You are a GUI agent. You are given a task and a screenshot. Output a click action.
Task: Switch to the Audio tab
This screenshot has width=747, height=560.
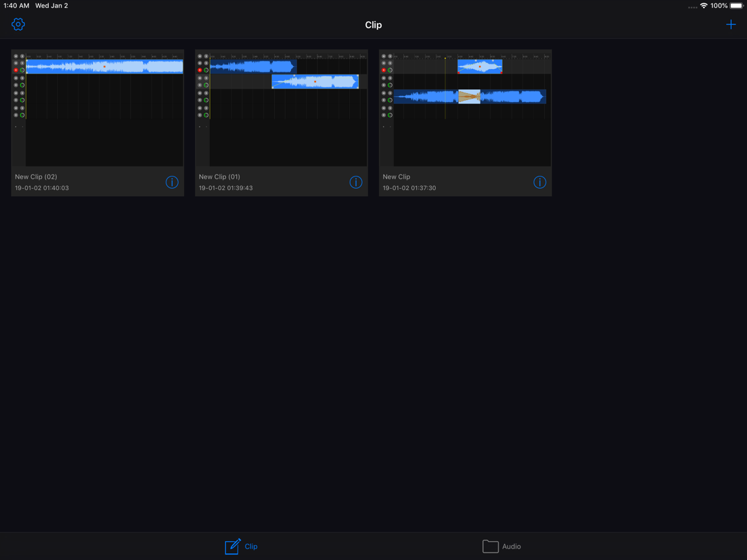click(501, 546)
